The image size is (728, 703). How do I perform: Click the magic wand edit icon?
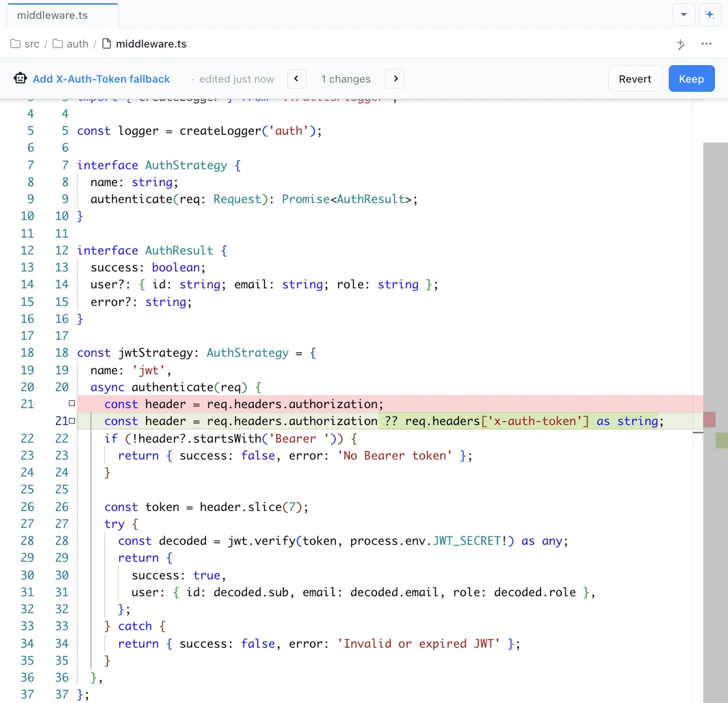coord(680,44)
